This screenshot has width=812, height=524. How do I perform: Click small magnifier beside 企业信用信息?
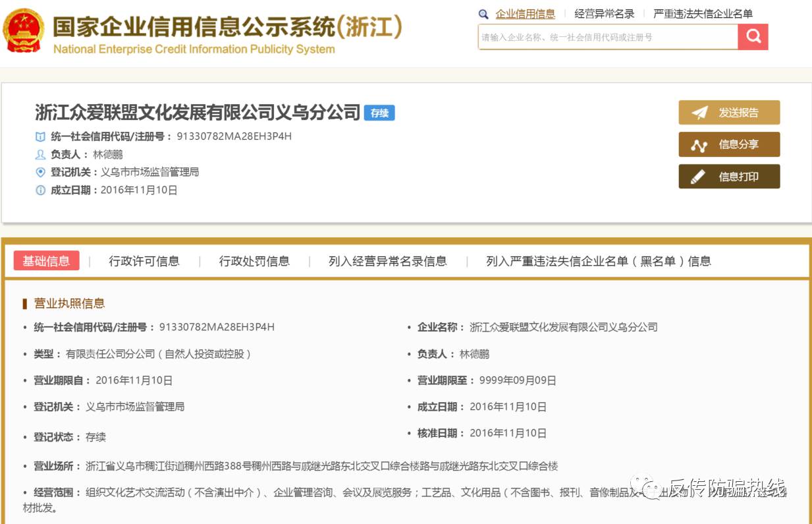tap(483, 14)
